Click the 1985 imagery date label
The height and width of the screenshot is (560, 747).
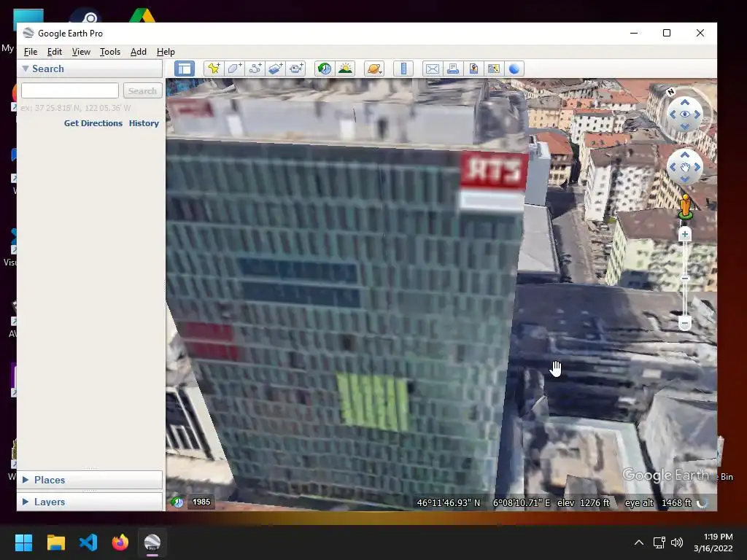coord(201,502)
